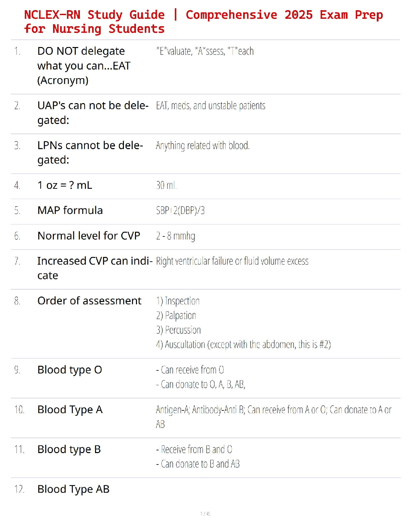Click "Normal level for CVP" term
This screenshot has width=411, height=532.
coord(89,236)
